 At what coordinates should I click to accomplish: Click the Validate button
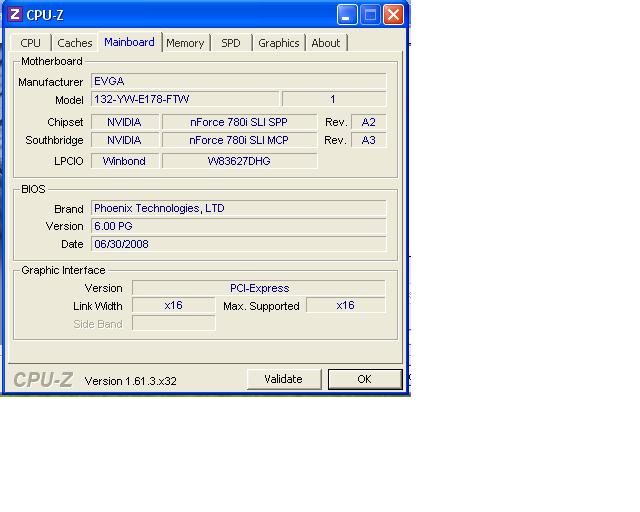pos(284,379)
